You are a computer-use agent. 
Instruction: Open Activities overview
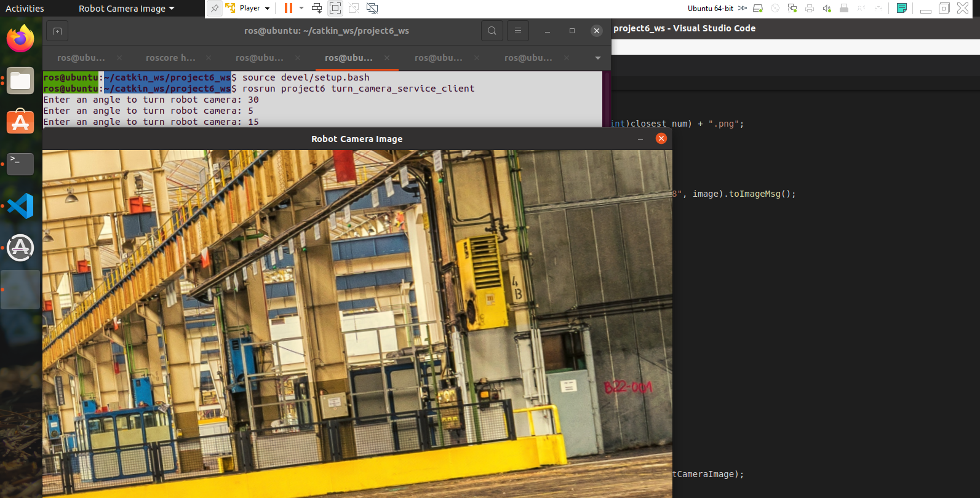(25, 9)
